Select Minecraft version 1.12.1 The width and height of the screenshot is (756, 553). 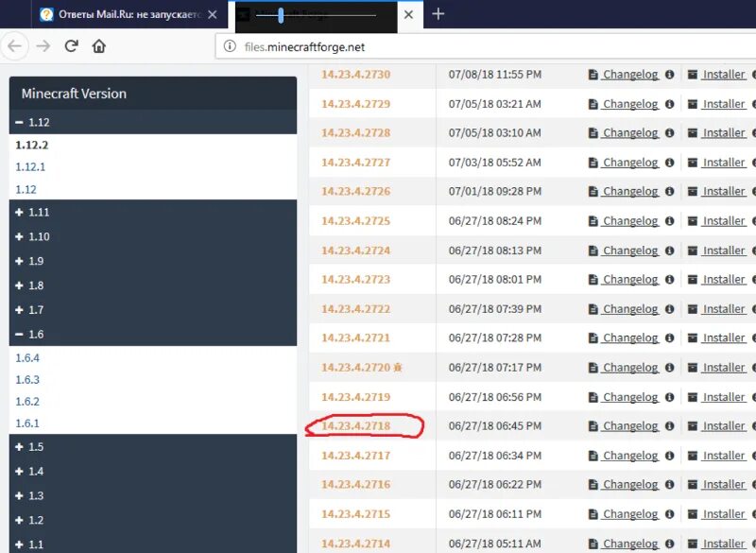(x=30, y=166)
